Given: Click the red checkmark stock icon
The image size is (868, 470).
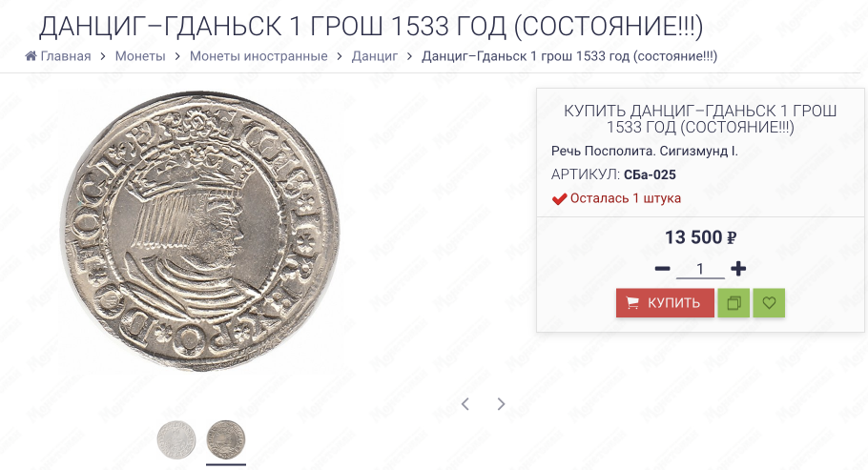Looking at the screenshot, I should 559,198.
